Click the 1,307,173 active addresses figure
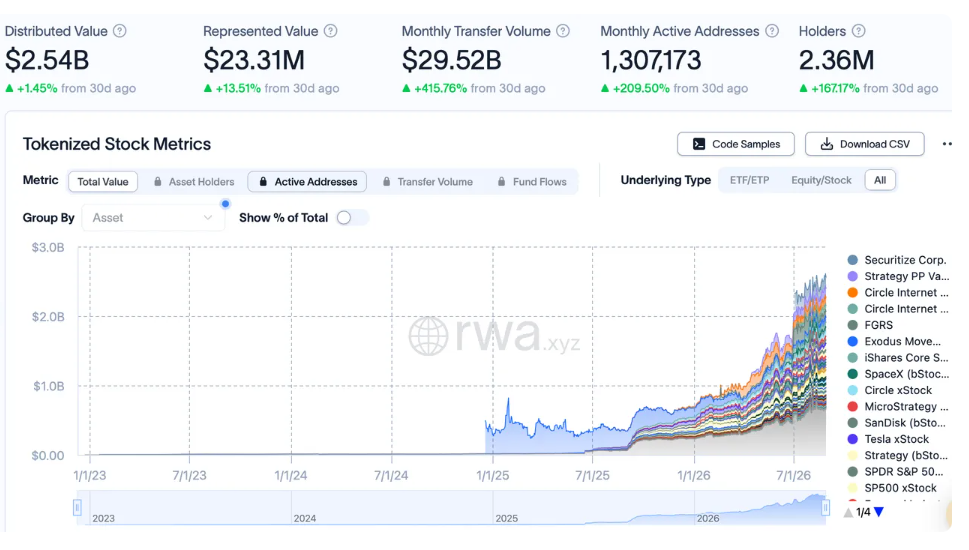Image resolution: width=969 pixels, height=550 pixels. click(x=651, y=60)
